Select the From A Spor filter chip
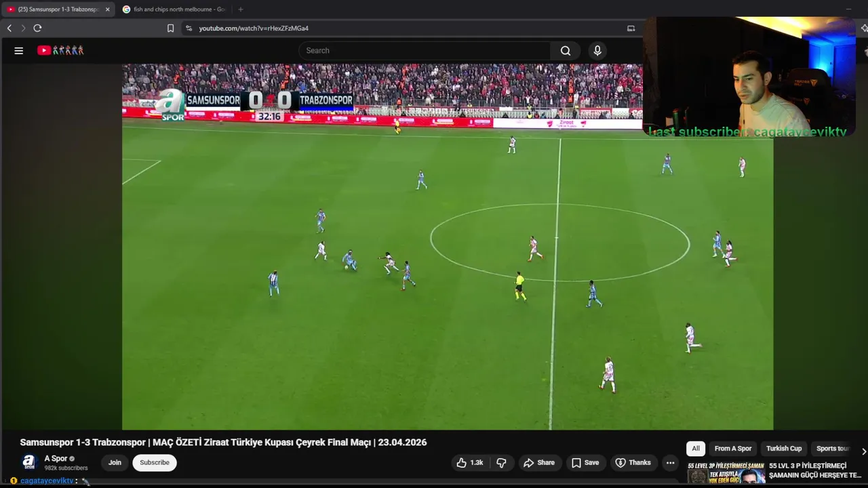The height and width of the screenshot is (488, 868). [x=732, y=448]
